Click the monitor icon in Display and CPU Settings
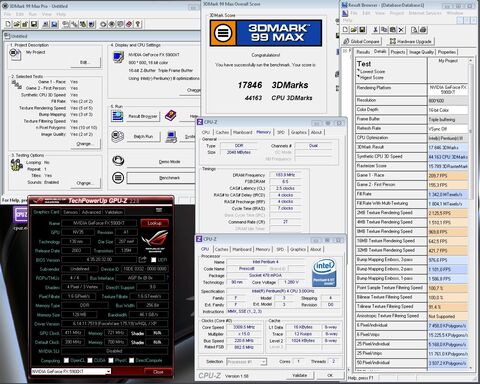The height and width of the screenshot is (384, 480). (x=118, y=57)
